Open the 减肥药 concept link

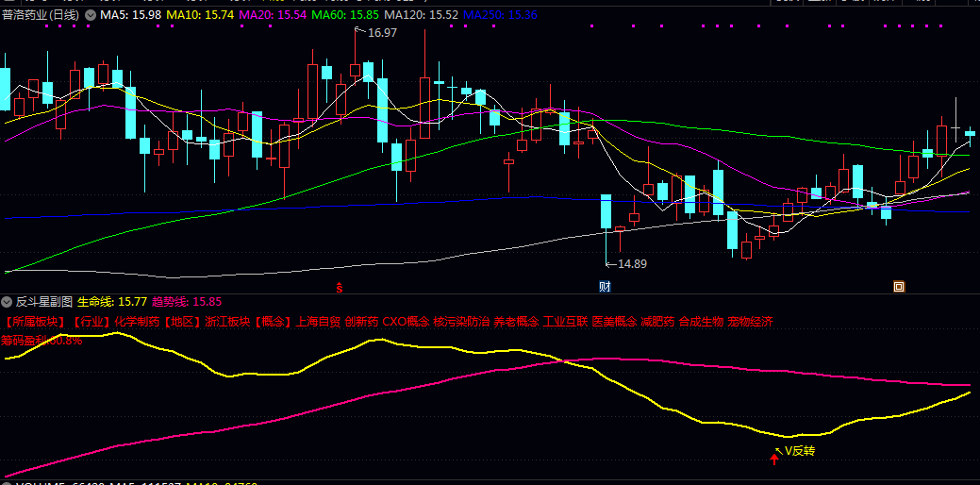[x=657, y=322]
